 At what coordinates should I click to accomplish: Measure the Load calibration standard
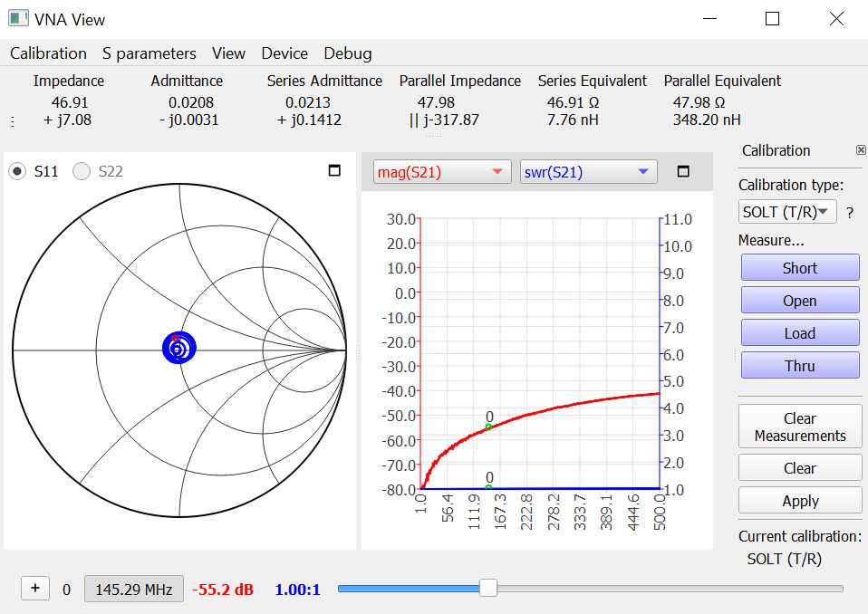800,333
